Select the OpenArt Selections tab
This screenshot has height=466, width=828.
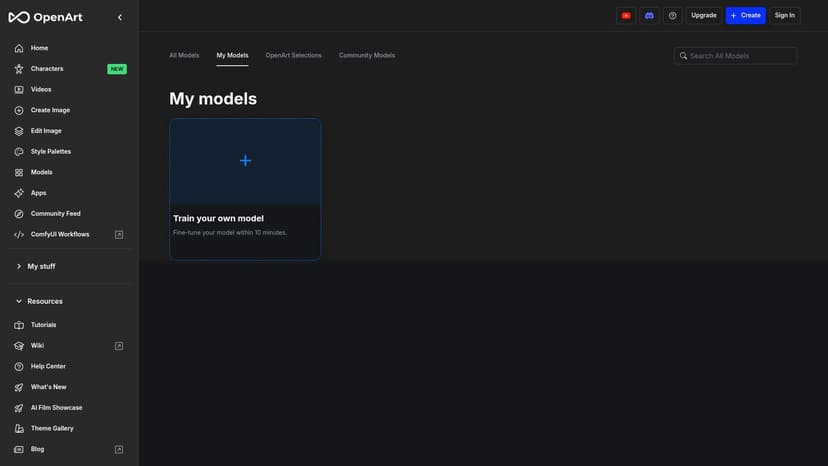coord(293,55)
